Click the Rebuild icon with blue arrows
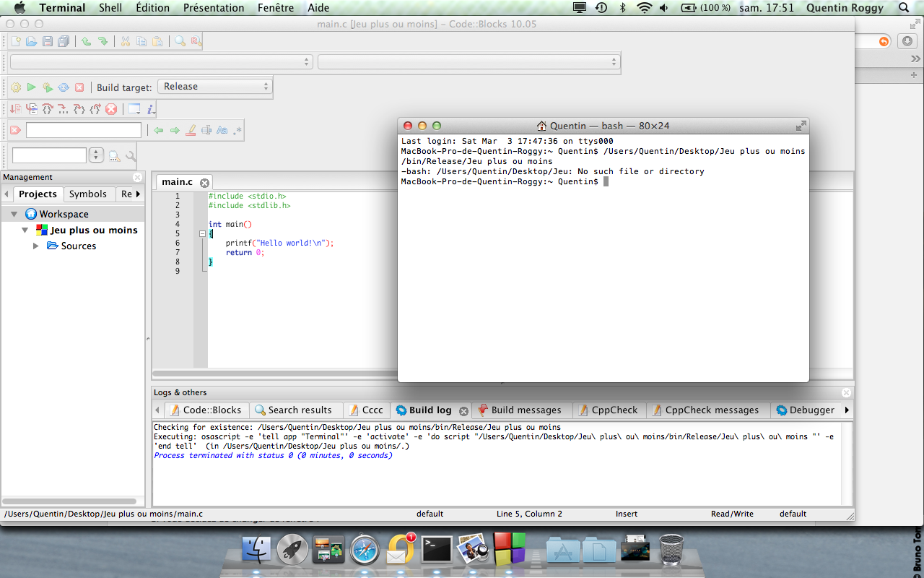The image size is (924, 578). point(64,87)
